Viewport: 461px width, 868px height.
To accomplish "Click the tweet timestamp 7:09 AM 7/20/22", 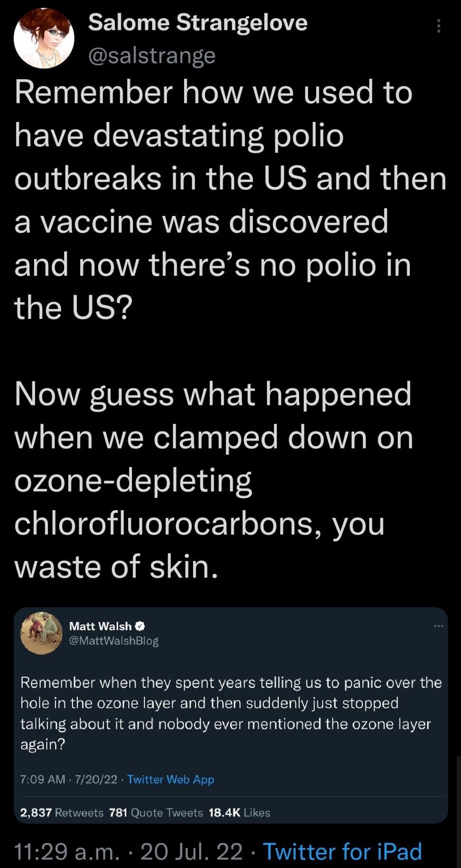I will click(69, 779).
